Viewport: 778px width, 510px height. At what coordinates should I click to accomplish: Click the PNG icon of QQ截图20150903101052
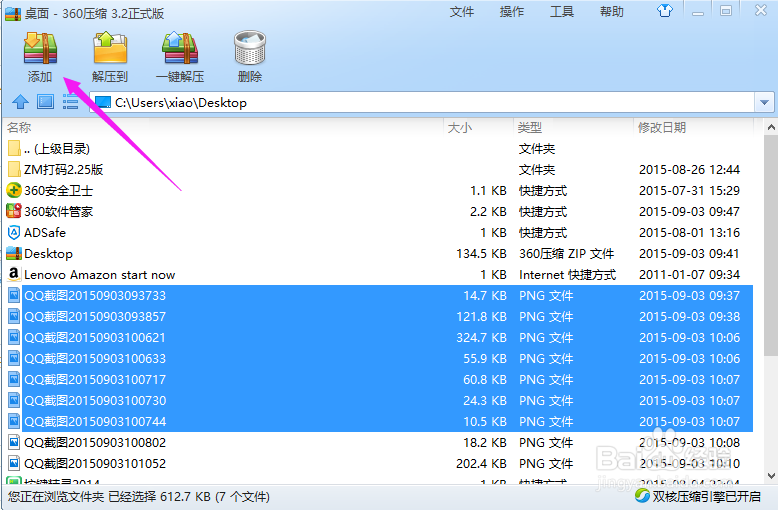click(x=14, y=463)
